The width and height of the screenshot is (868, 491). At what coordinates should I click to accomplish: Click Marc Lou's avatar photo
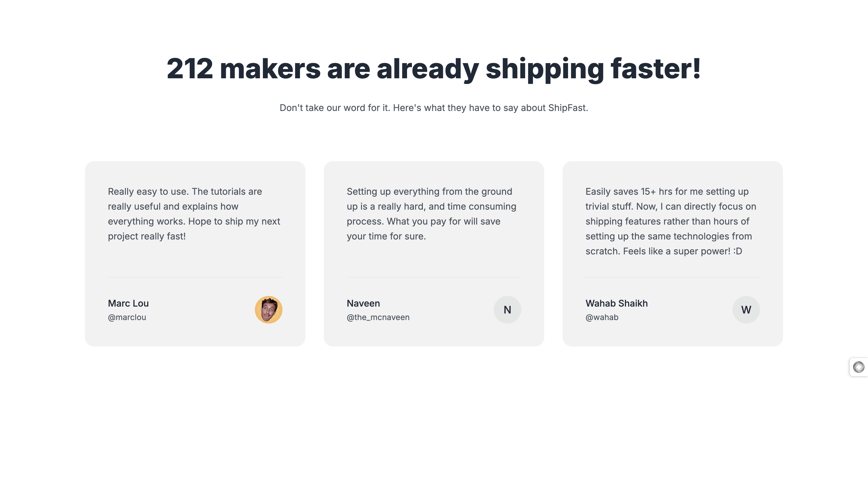[x=268, y=309]
